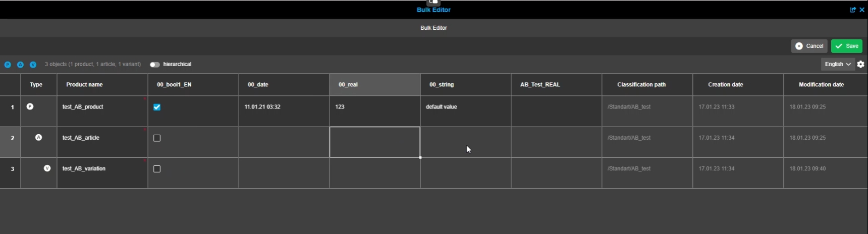Viewport: 868px width, 234px height.
Task: Click the Classification path column header
Action: pyautogui.click(x=647, y=85)
